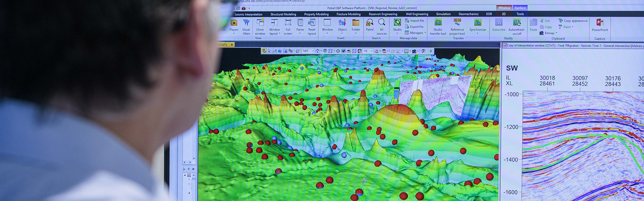This screenshot has width=644, height=201.
Task: Click the Copy appearance button
Action: pyautogui.click(x=573, y=21)
